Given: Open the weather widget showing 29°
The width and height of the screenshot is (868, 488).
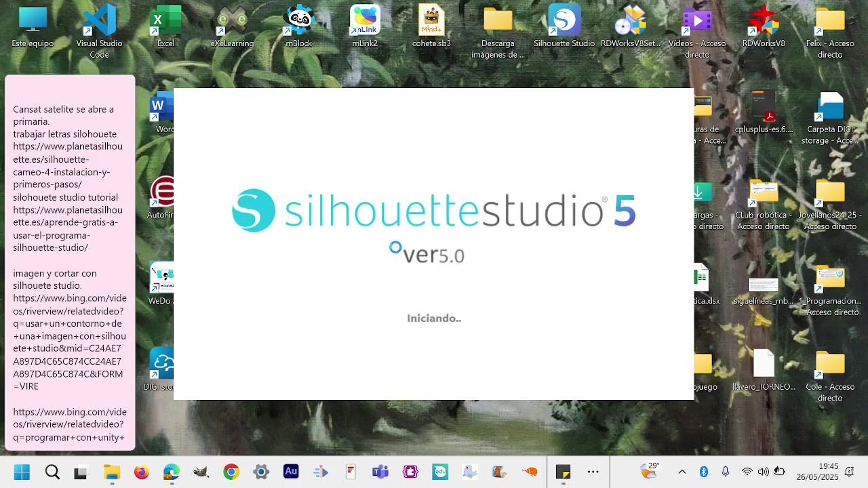Looking at the screenshot, I should (650, 470).
